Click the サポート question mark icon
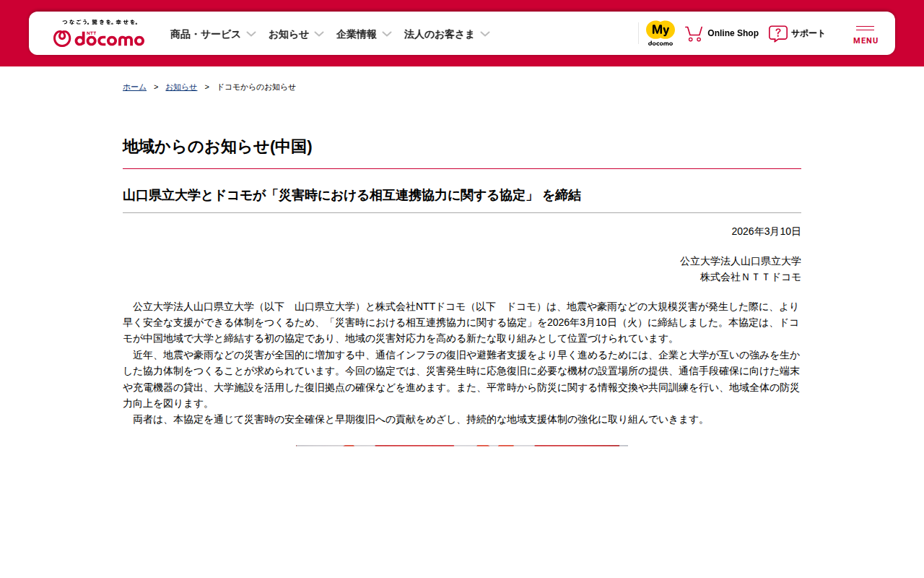 coord(777,33)
